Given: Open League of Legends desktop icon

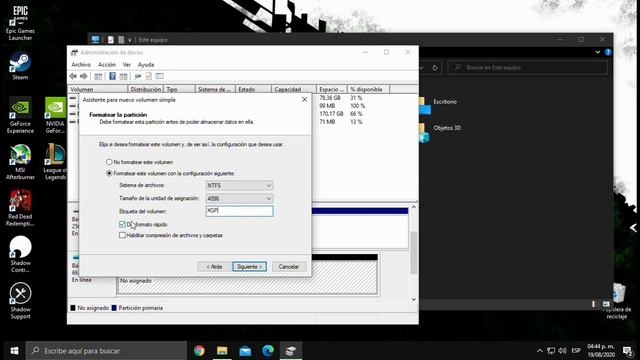Looking at the screenshot, I should click(55, 162).
